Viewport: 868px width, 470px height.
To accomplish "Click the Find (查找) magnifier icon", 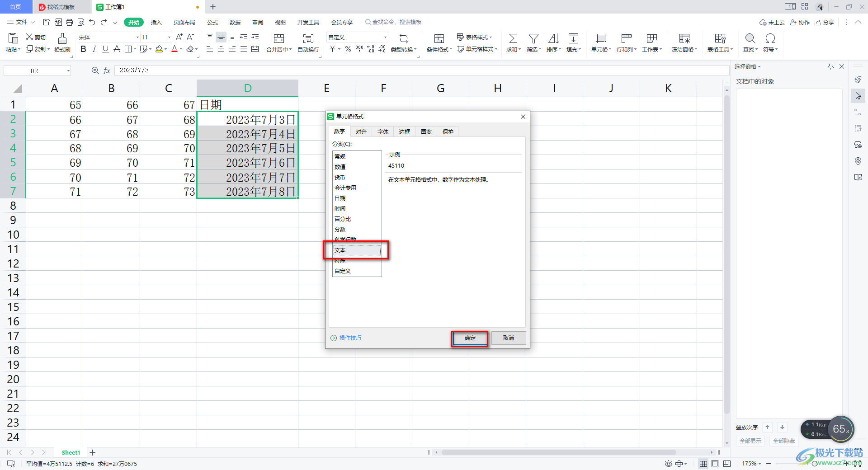I will [750, 38].
